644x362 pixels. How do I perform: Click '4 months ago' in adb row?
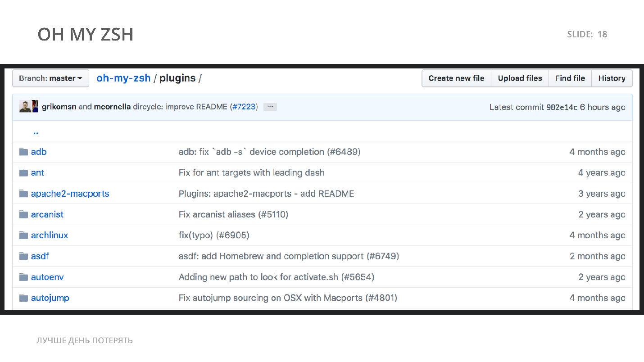[597, 152]
